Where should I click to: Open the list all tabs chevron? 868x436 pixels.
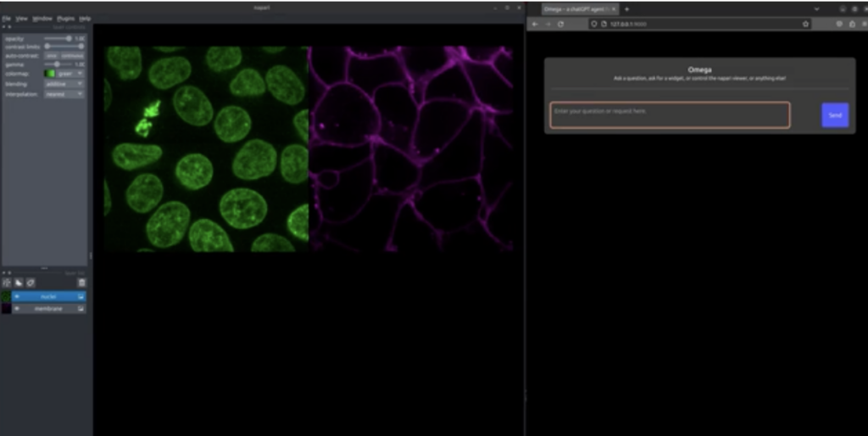[816, 8]
